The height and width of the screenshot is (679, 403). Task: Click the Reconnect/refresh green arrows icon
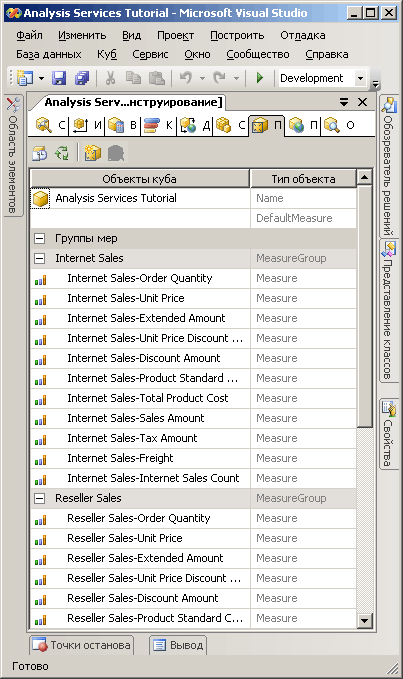click(62, 153)
